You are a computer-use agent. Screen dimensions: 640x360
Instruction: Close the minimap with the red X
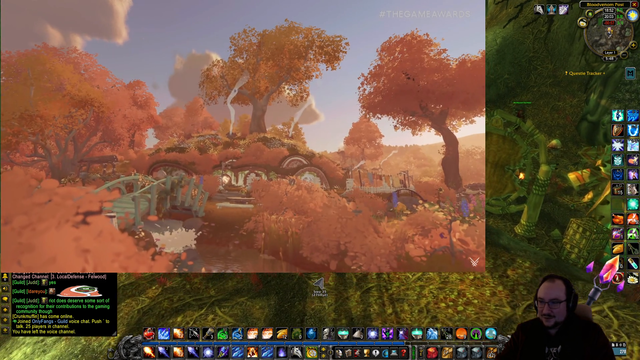coord(634,4)
